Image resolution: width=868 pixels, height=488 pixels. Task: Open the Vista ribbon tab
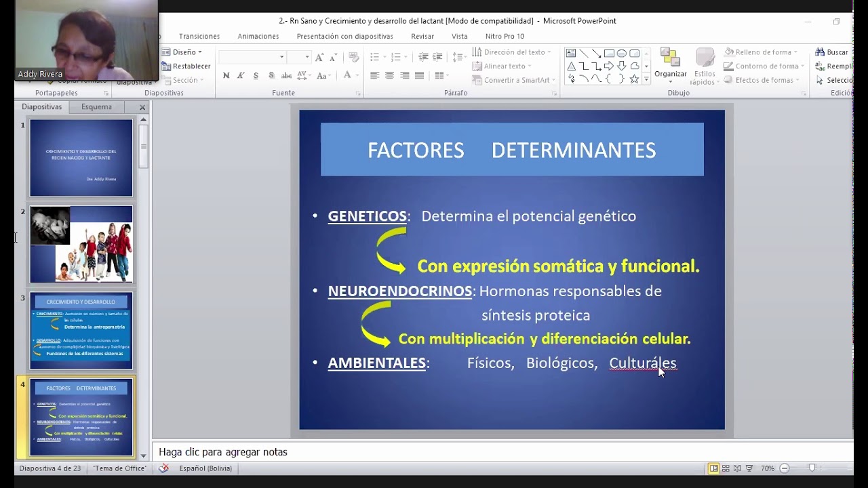point(460,36)
